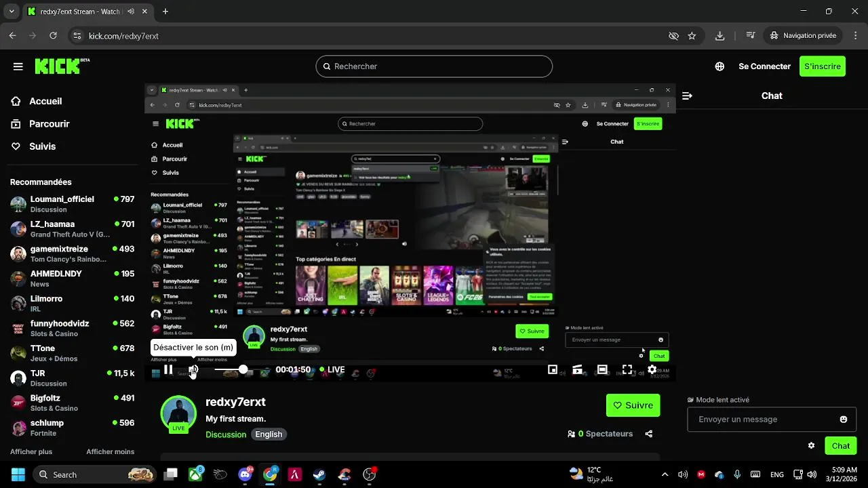Open clip creation icon in player

(x=578, y=369)
